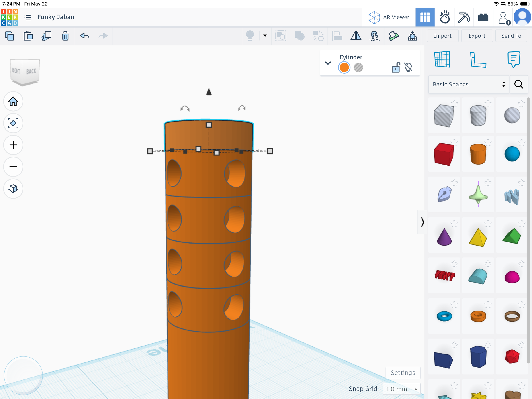Click the Cruise magnet icon

pyautogui.click(x=374, y=36)
